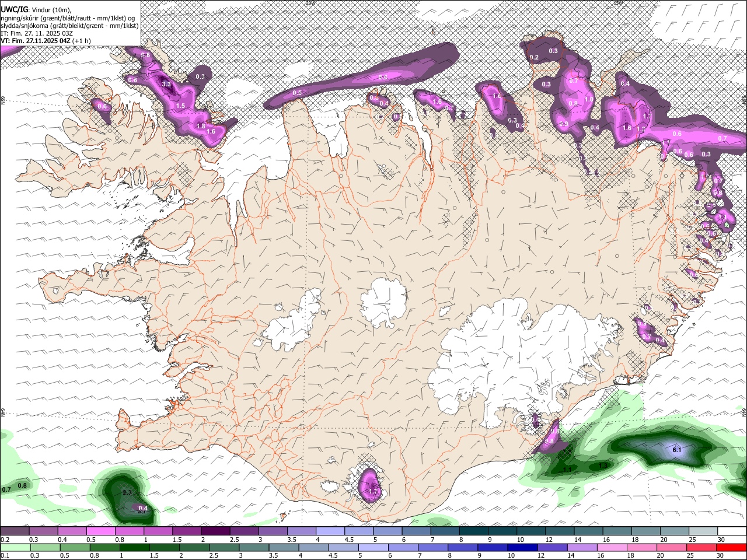Select the bright pink snow swatch between 0.5 and 0.8

[100, 531]
